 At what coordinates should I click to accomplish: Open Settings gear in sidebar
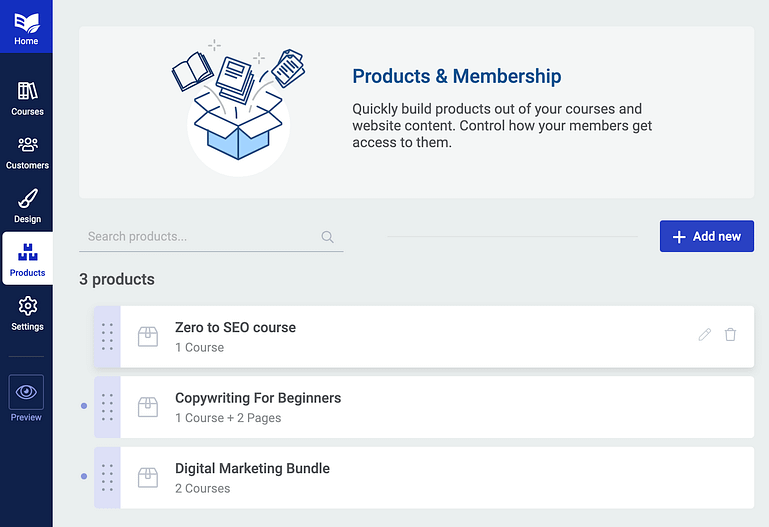pyautogui.click(x=27, y=313)
